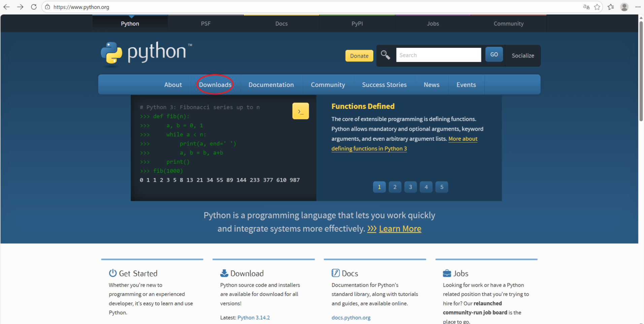Expand the Socialize menu
The width and height of the screenshot is (644, 324).
[523, 56]
